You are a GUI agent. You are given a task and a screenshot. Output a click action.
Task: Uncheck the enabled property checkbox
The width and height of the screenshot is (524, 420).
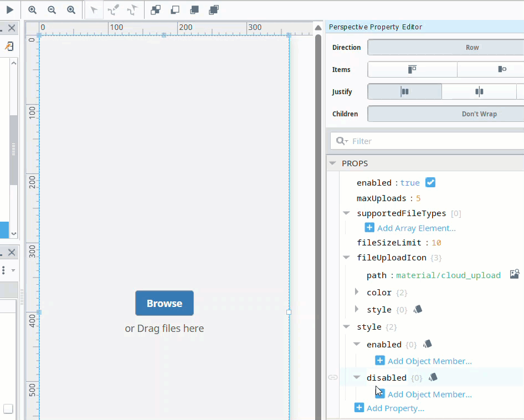tap(430, 183)
